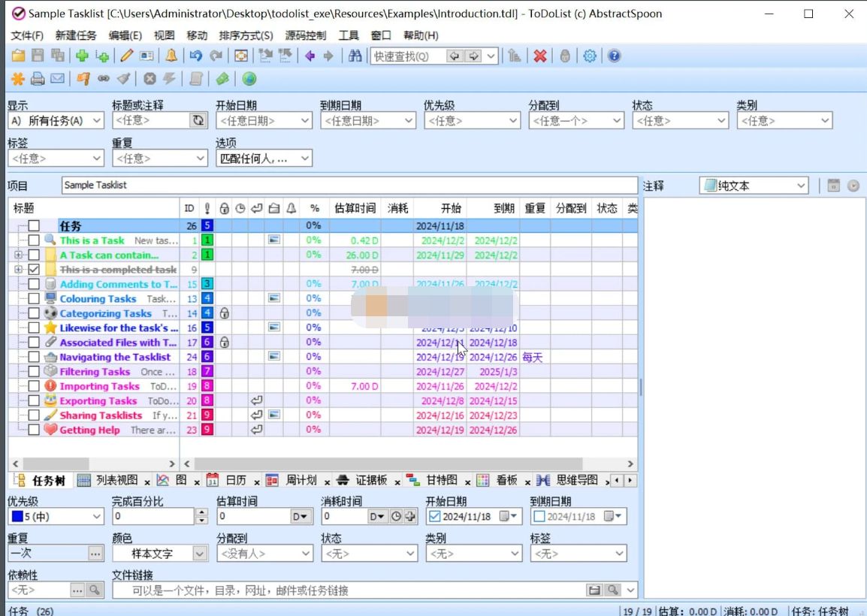Delete selected task with the red X icon
This screenshot has height=616, width=867.
[539, 55]
